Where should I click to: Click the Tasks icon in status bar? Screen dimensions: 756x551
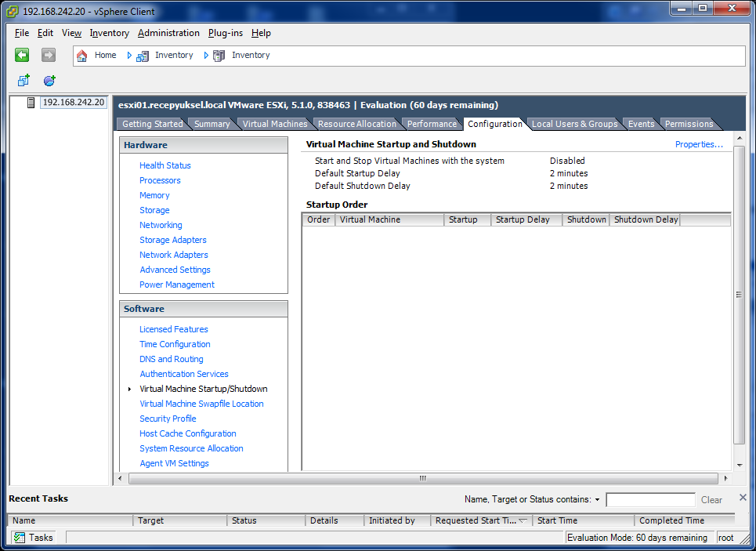pyautogui.click(x=20, y=538)
